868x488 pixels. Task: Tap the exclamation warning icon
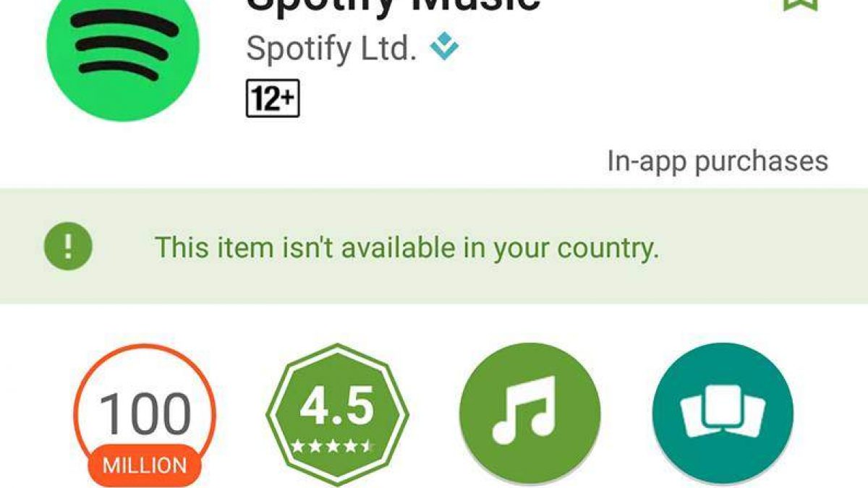68,246
